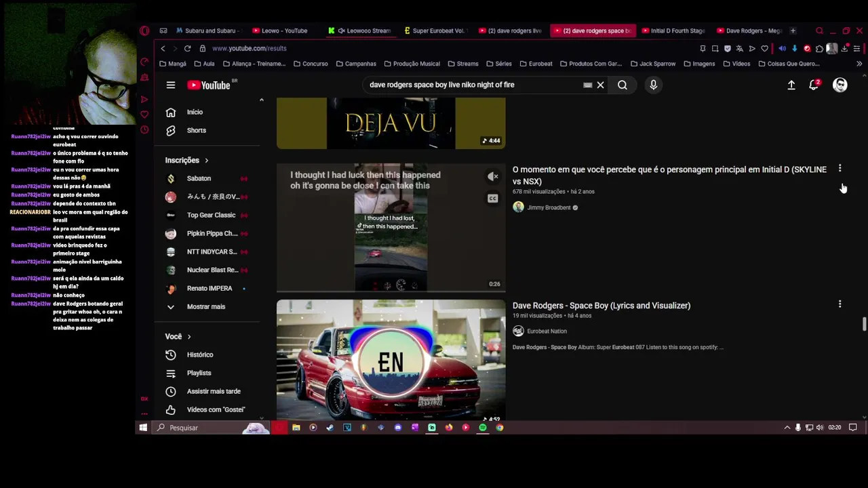Switch to the Leowo - YouTube tab
Image resolution: width=868 pixels, height=488 pixels.
coord(281,30)
